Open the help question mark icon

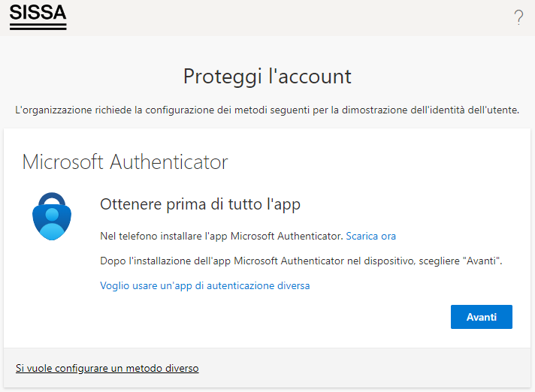[x=518, y=17]
